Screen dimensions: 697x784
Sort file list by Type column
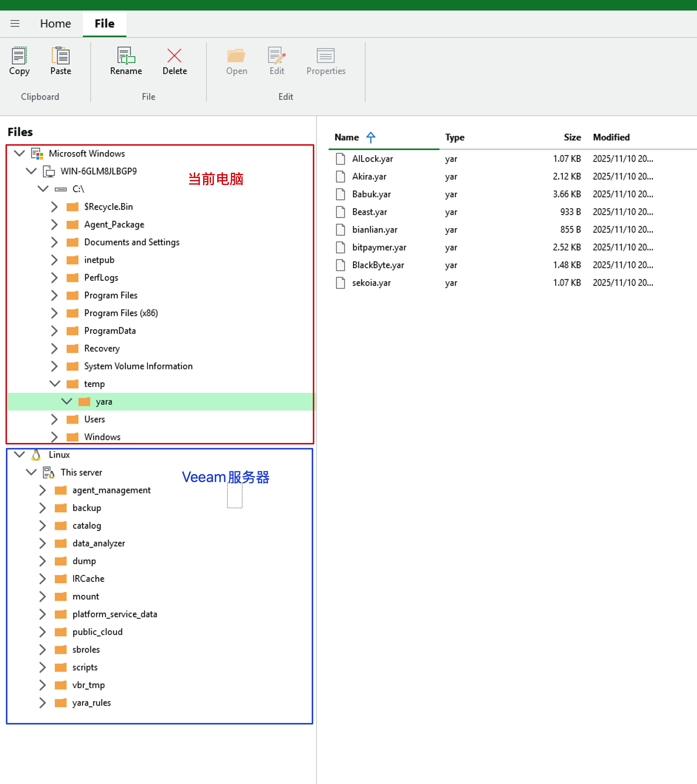[455, 137]
